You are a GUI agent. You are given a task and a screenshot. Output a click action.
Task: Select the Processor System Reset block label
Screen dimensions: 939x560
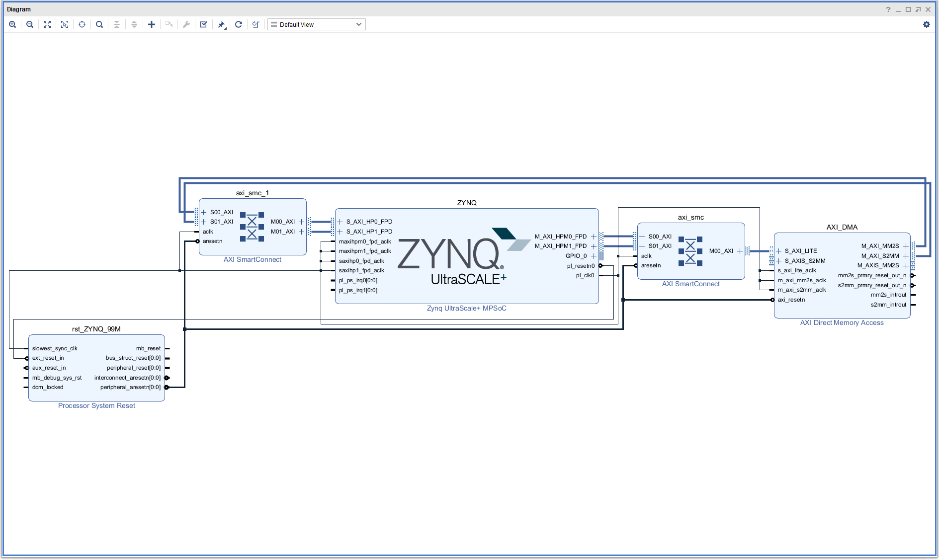tap(96, 405)
